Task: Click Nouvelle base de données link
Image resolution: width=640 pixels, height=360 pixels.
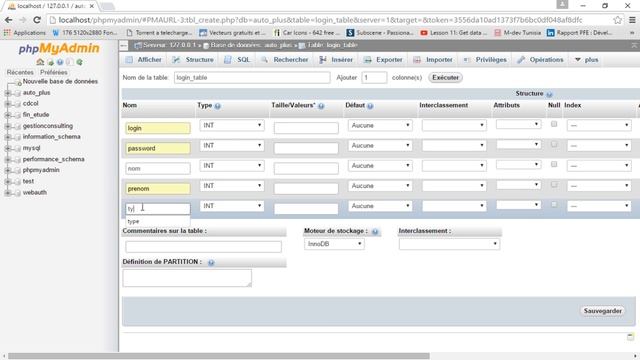Action: [x=60, y=82]
